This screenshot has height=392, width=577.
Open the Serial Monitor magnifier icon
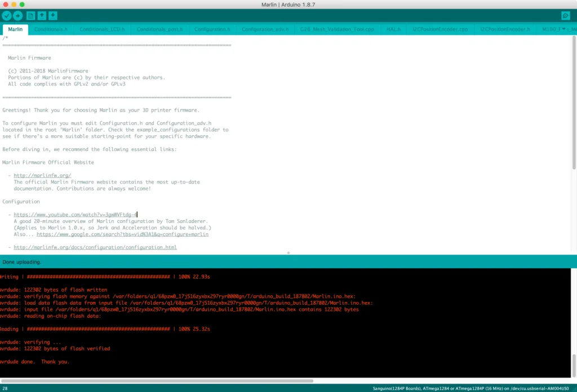click(566, 16)
